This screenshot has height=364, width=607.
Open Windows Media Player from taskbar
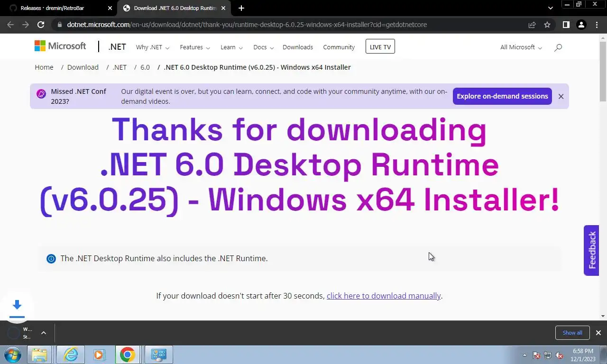coord(99,355)
